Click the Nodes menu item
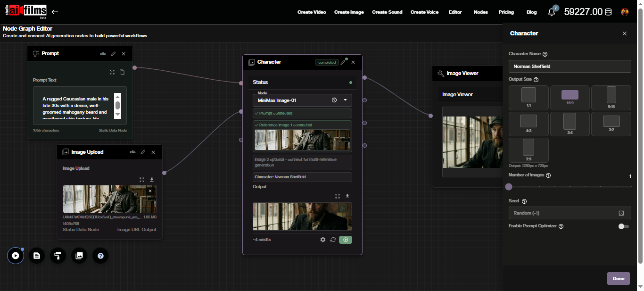This screenshot has width=644, height=291. coord(480,12)
